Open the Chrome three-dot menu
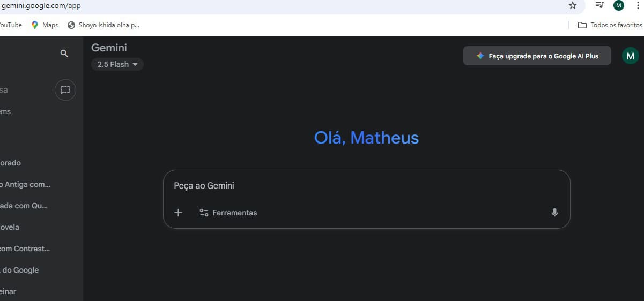 (636, 5)
